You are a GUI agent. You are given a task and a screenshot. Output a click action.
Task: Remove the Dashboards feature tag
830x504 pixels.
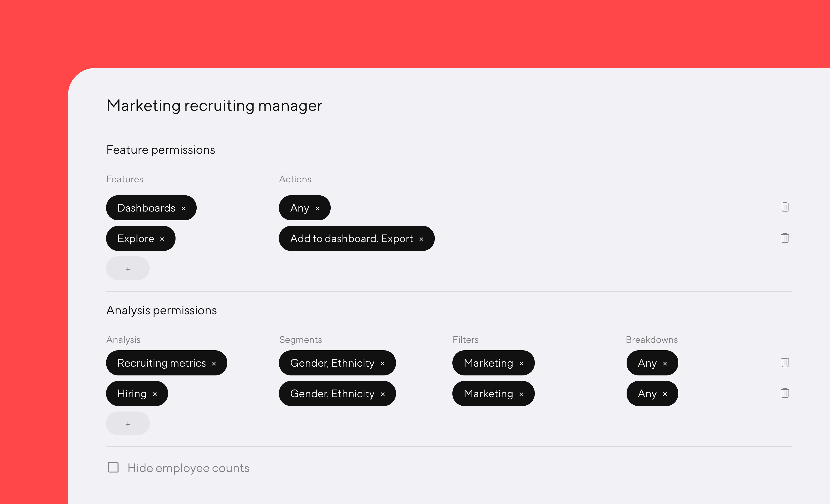pyautogui.click(x=184, y=208)
